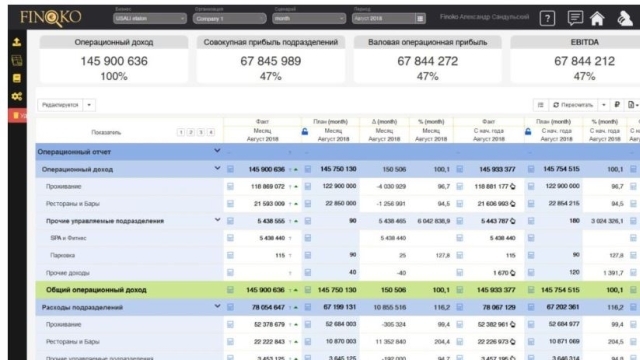The height and width of the screenshot is (360, 640).
Task: Click the FINOKO logo
Action: 51,18
